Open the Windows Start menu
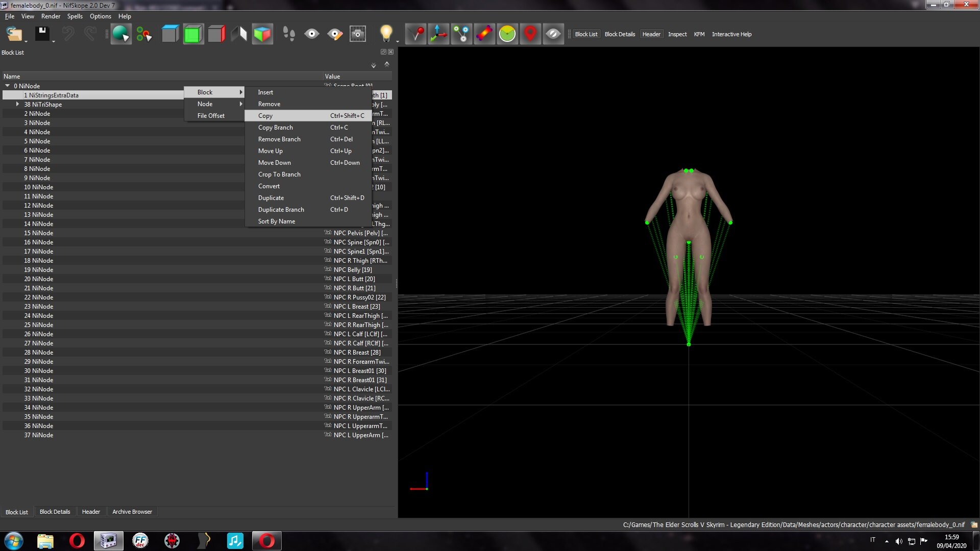The image size is (980, 551). 14,541
